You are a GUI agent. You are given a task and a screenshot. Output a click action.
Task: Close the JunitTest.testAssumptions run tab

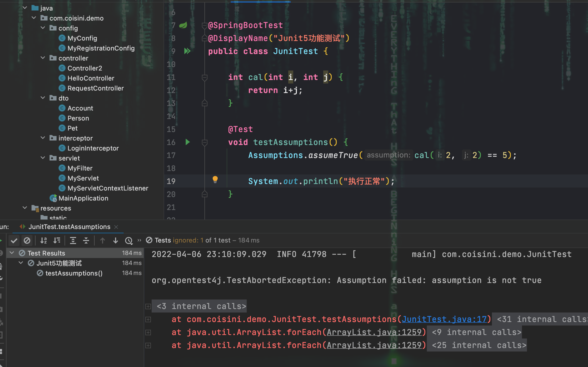click(x=116, y=227)
